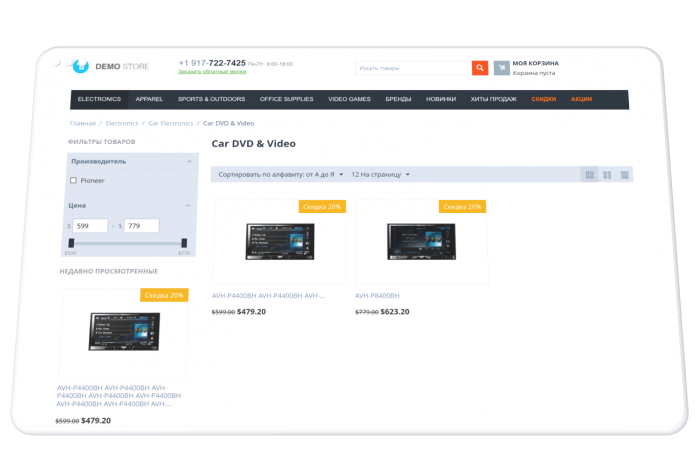Open the 12 На страницу dropdown

tap(380, 175)
